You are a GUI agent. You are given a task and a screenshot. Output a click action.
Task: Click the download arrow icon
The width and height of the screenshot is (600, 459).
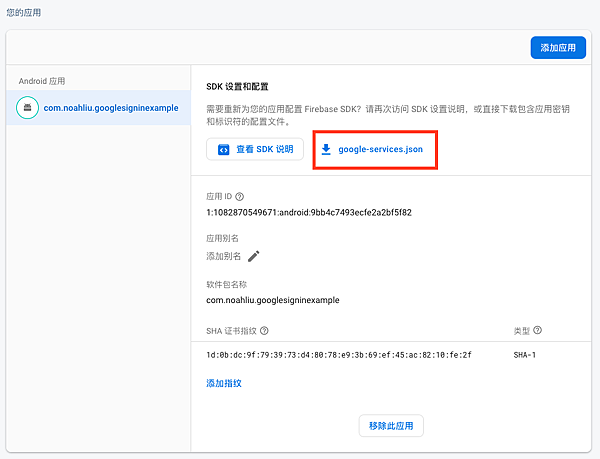[x=326, y=150]
